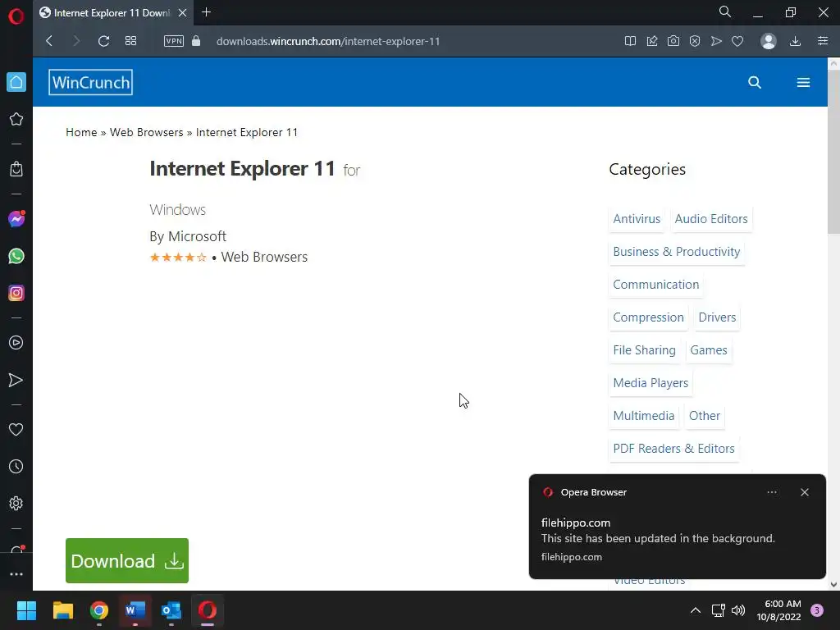Open Messenger in sidebar

click(x=16, y=218)
